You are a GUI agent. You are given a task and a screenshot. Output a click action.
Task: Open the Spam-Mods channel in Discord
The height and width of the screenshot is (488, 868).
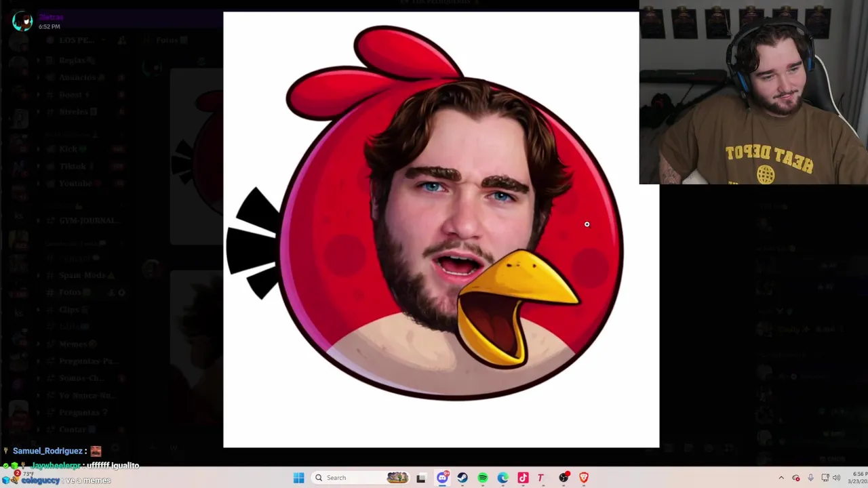pyautogui.click(x=84, y=275)
